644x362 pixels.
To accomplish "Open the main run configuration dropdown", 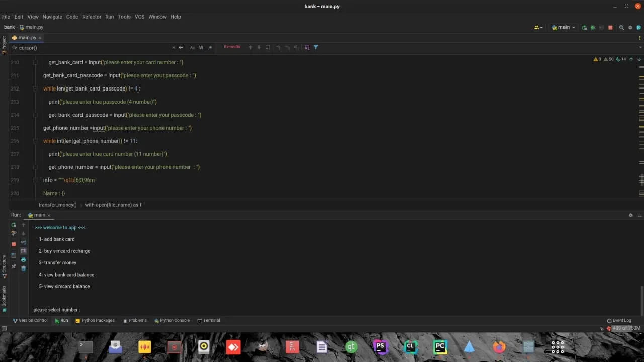I will [563, 28].
